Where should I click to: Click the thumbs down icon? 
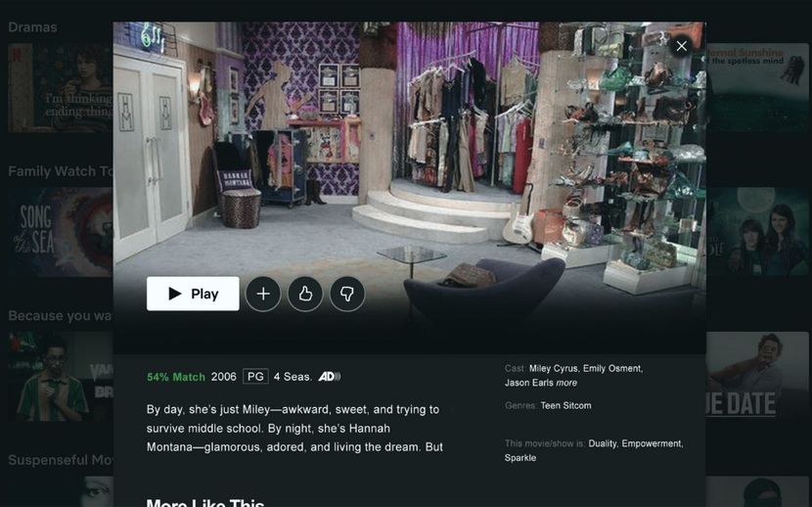[x=347, y=294]
